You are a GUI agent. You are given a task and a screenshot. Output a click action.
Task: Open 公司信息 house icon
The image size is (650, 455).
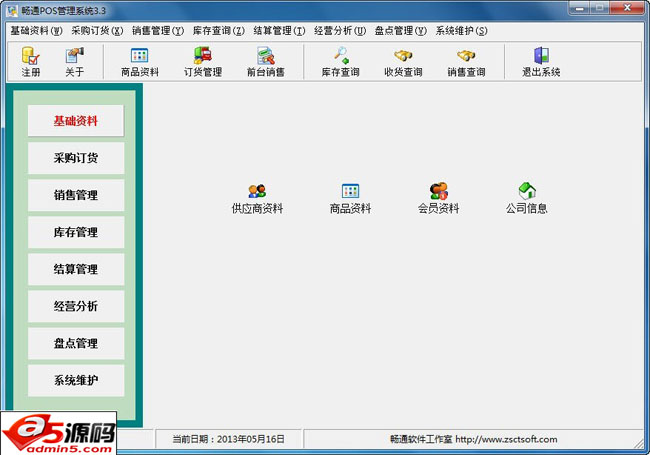pyautogui.click(x=526, y=199)
